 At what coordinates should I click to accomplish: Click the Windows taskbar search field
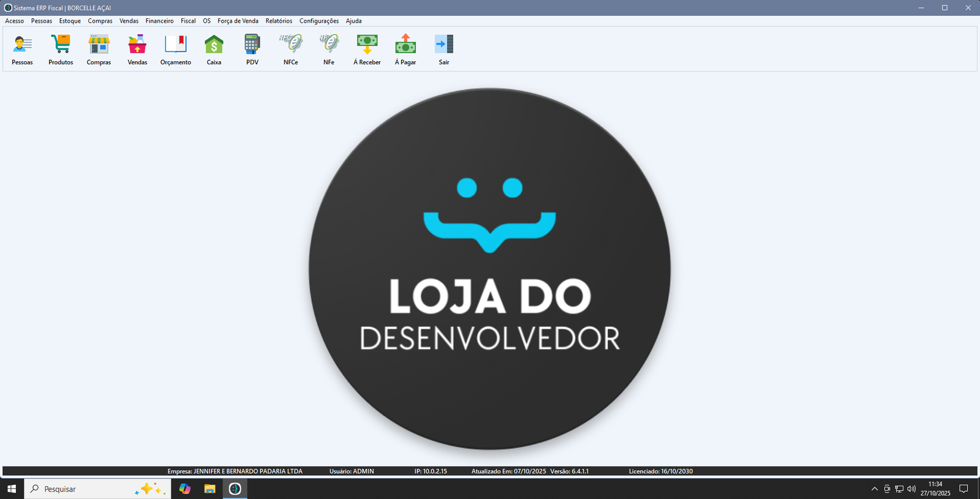coord(86,489)
